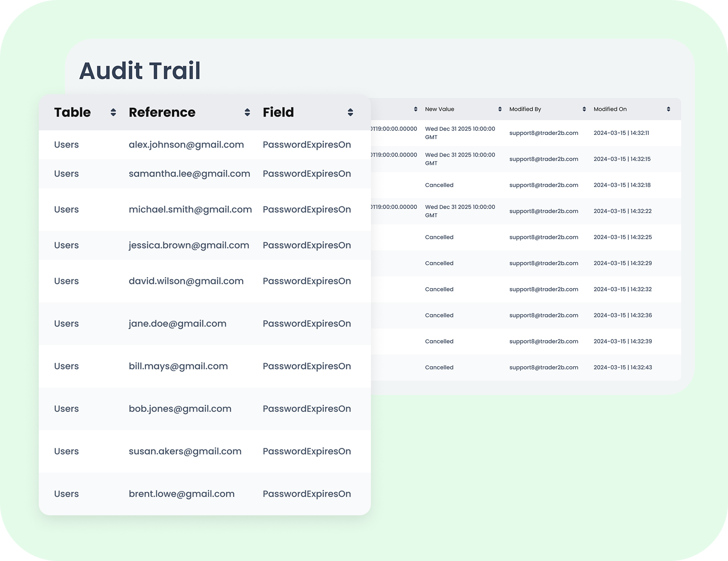Click the jessica.brown@gmail.com reference
This screenshot has height=561, width=728.
point(189,246)
